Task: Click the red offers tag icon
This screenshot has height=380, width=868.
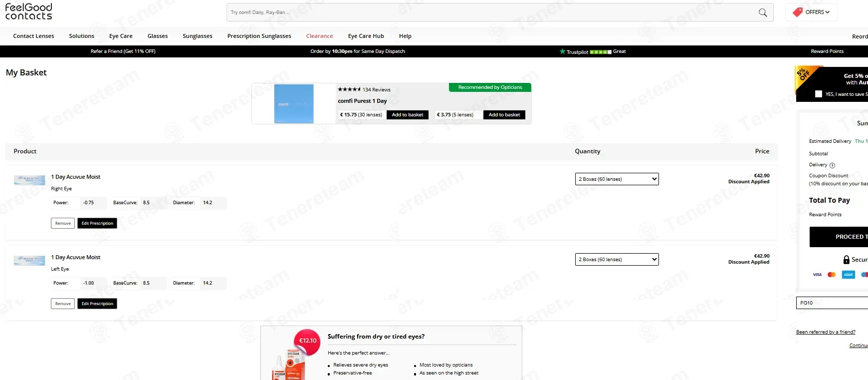Action: [798, 12]
